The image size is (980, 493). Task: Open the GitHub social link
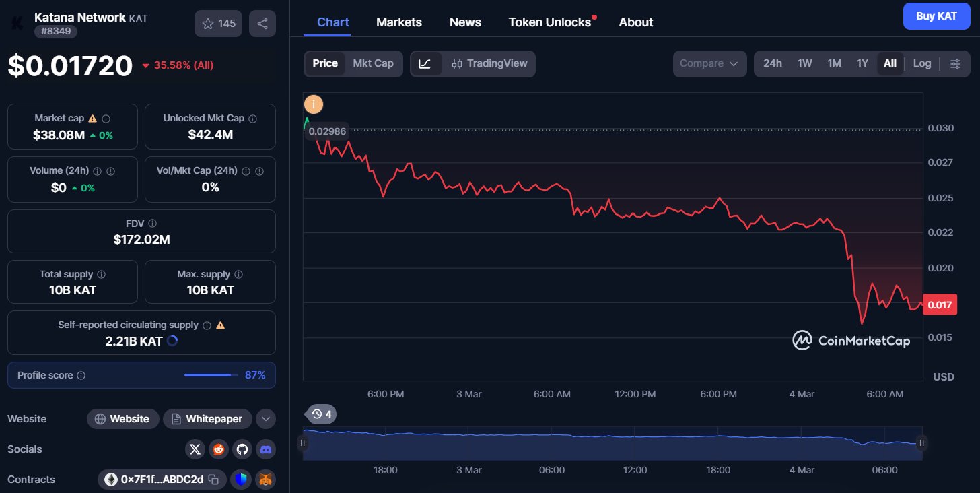(242, 449)
